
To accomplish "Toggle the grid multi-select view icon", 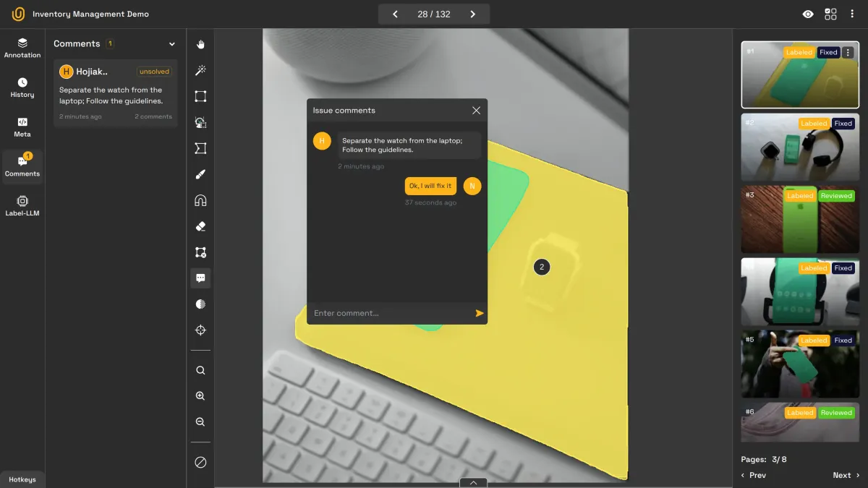I will click(830, 14).
